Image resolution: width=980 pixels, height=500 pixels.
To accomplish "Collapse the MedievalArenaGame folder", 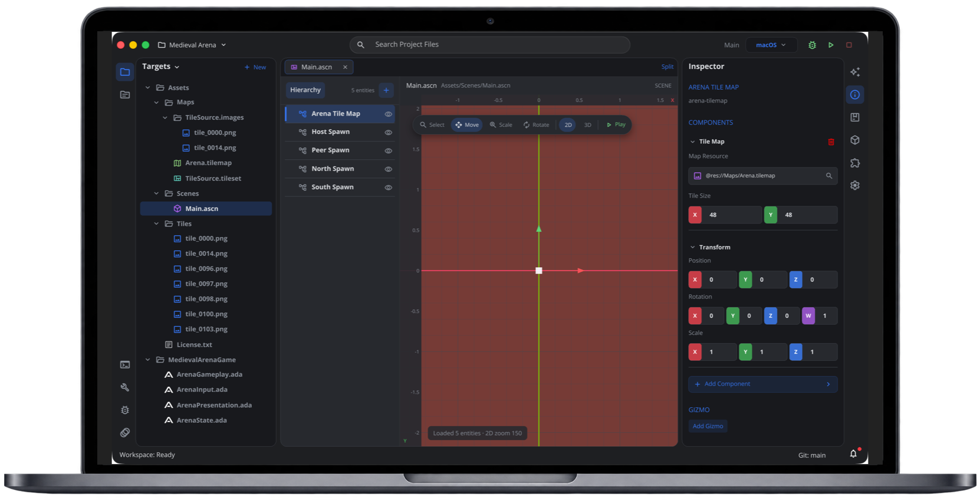I will (x=148, y=360).
